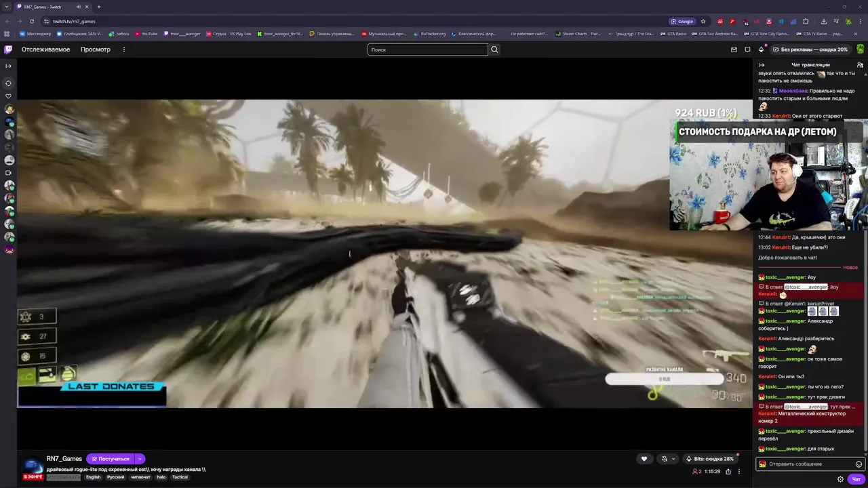The image size is (868, 488).
Task: Open a new browser tab with plus
Action: (x=98, y=7)
